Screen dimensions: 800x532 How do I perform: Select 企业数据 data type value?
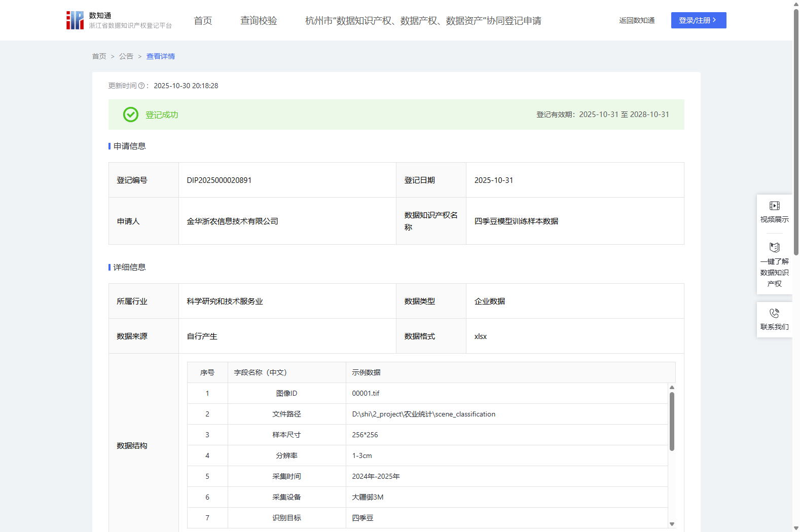489,301
